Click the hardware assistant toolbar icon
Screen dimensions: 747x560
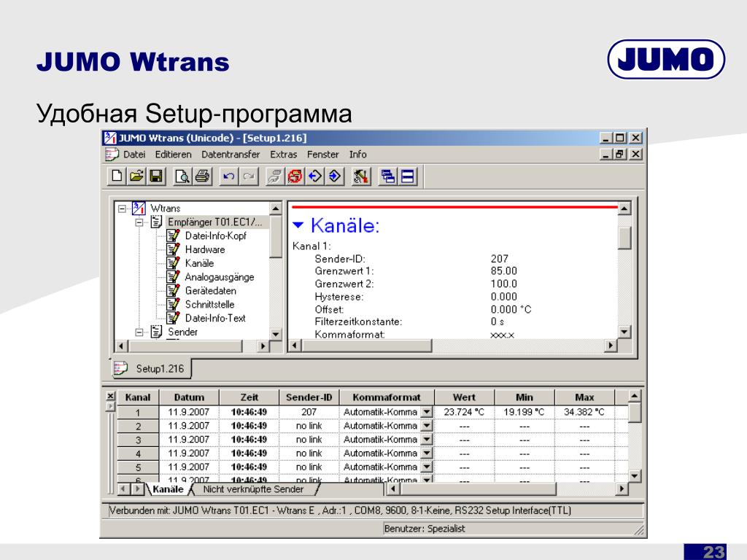[x=360, y=176]
